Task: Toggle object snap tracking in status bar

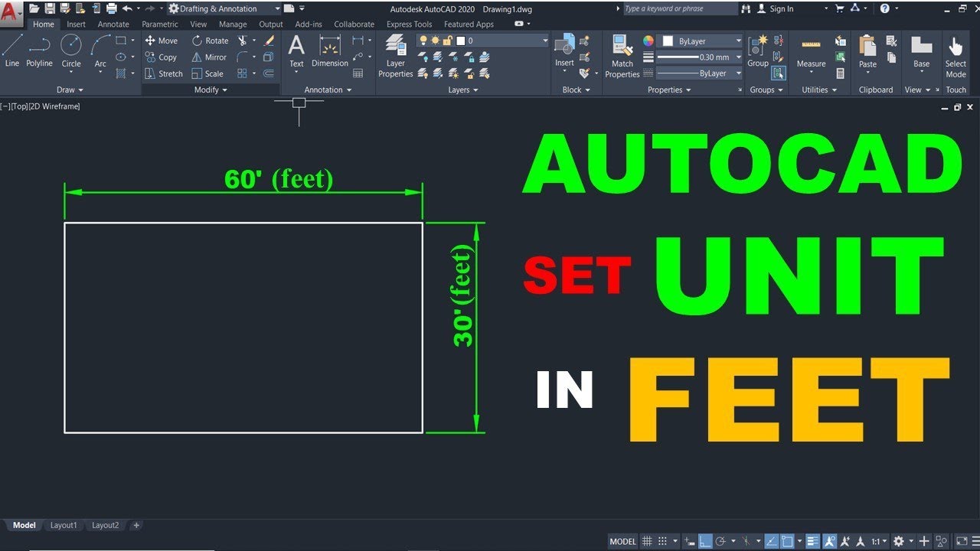Action: tap(771, 541)
